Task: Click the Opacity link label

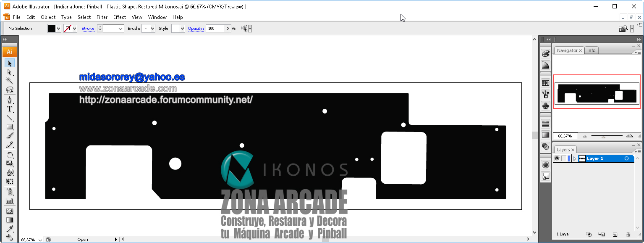Action: click(x=196, y=29)
